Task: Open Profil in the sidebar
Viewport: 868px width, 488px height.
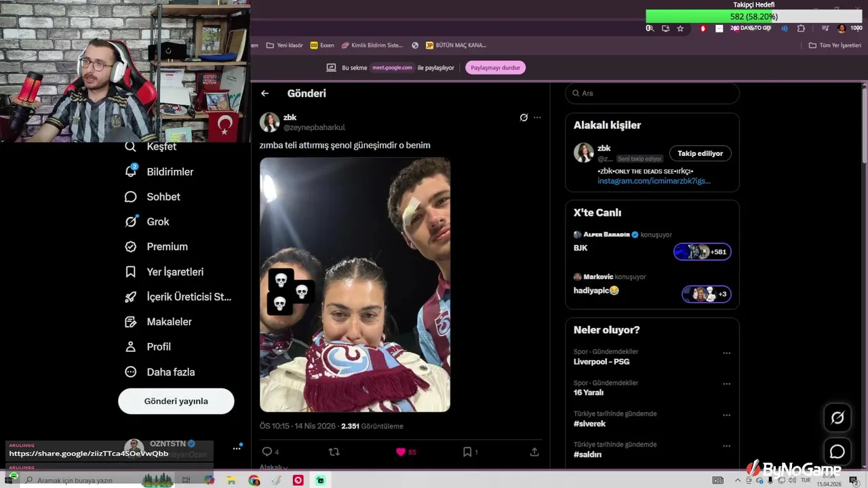Action: coord(148,347)
